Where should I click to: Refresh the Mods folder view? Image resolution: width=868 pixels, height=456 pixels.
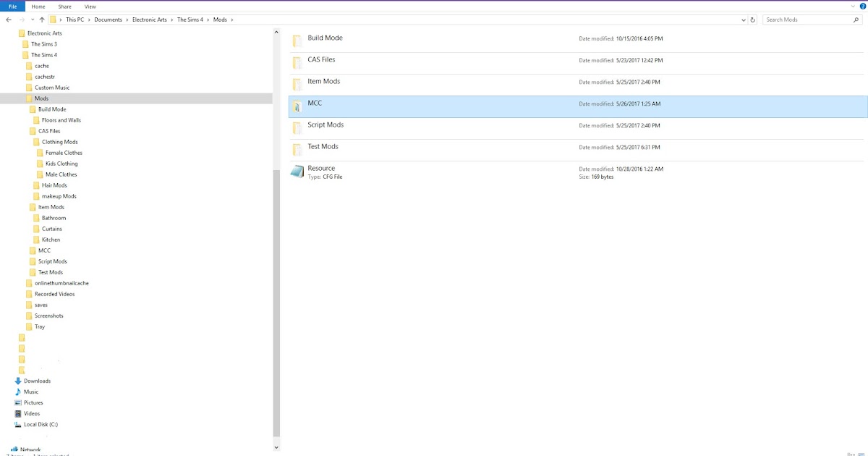[753, 20]
